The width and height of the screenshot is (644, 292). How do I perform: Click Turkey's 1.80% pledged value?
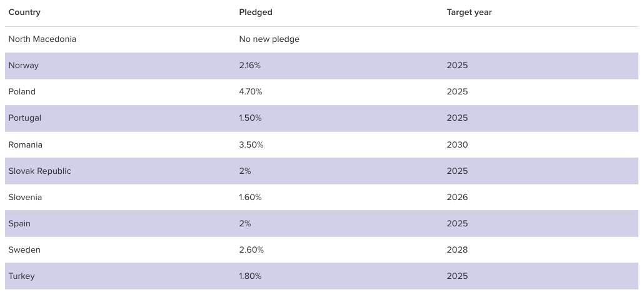[250, 276]
